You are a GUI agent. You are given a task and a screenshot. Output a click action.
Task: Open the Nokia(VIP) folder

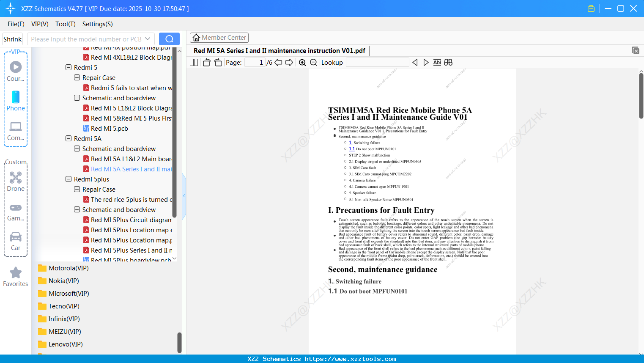[59, 281]
